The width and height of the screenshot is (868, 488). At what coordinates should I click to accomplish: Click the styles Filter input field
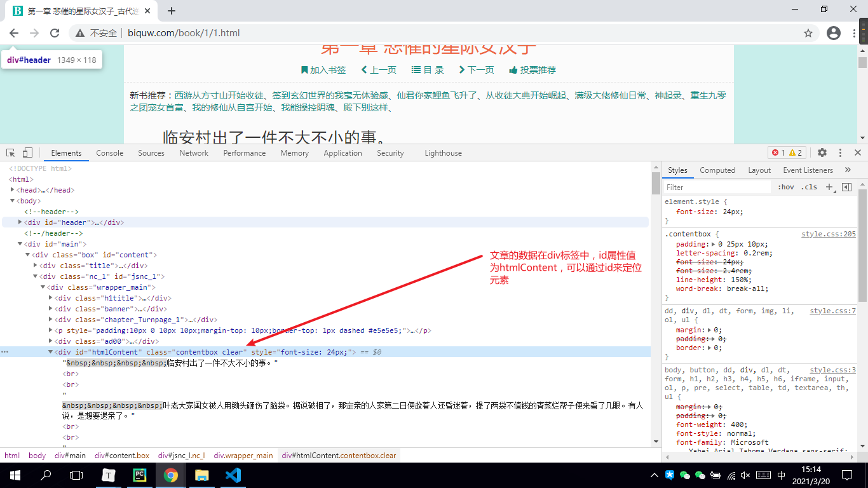point(717,187)
